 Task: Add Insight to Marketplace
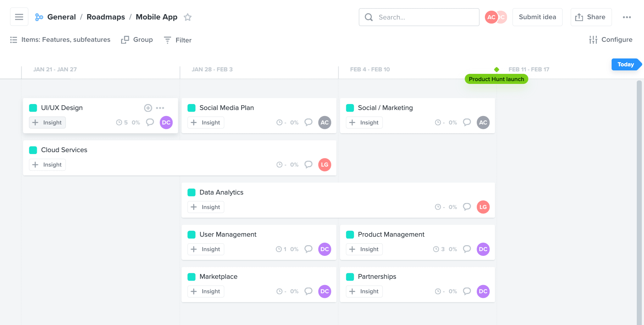coord(206,291)
